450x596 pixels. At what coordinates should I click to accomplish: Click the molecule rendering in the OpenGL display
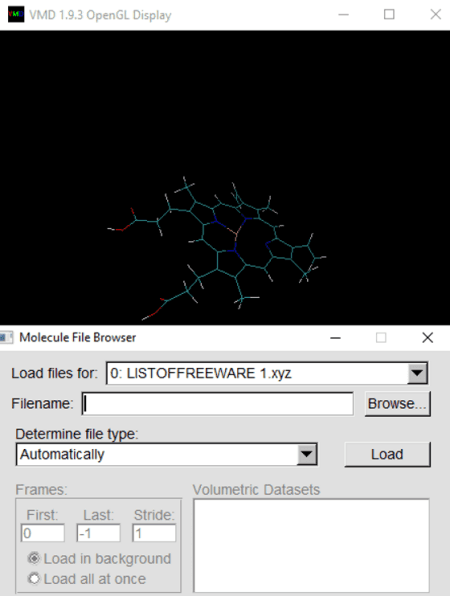point(217,247)
